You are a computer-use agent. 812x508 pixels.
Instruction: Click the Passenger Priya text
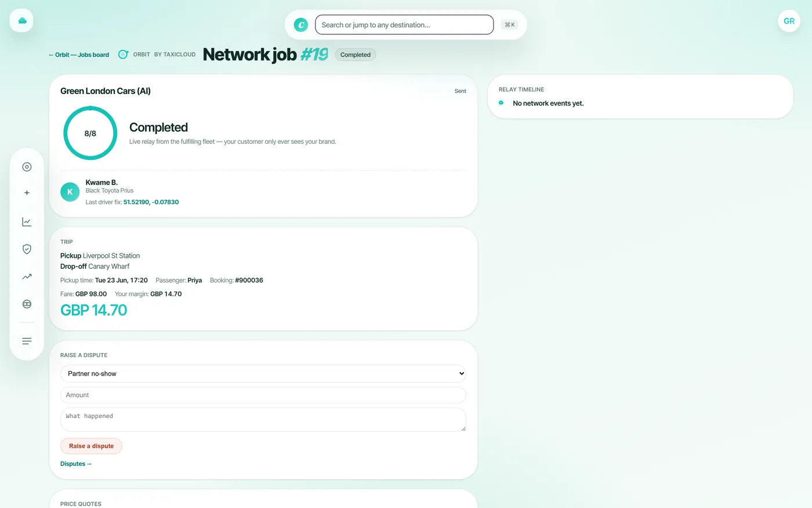tap(179, 280)
